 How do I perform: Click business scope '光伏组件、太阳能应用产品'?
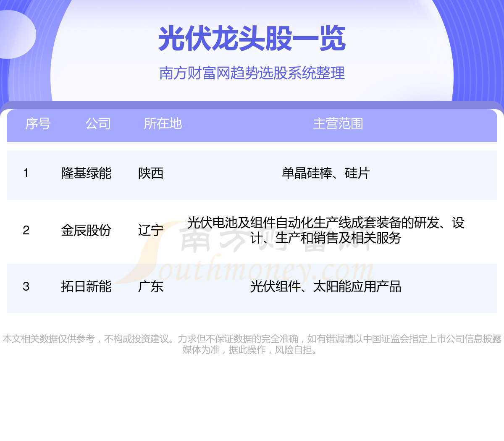pos(326,286)
